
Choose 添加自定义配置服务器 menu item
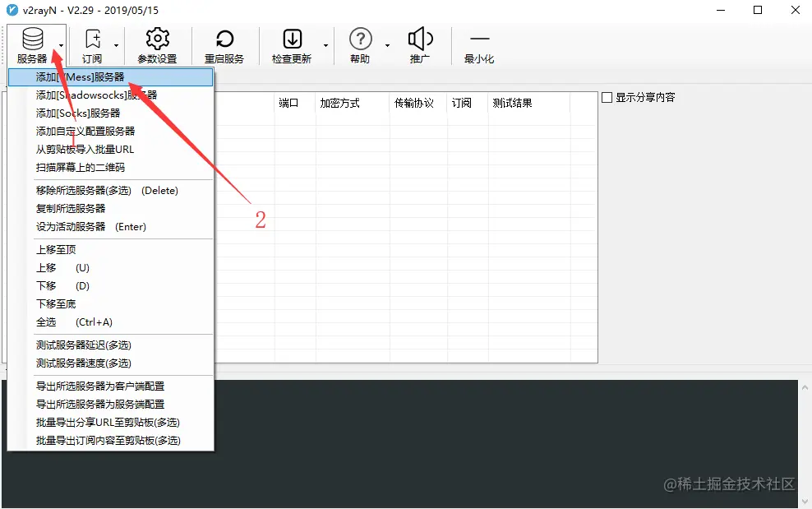click(110, 131)
